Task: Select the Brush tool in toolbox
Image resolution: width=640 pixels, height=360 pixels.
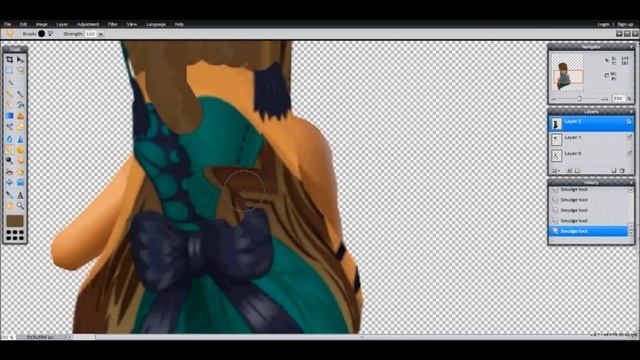Action: 20,93
